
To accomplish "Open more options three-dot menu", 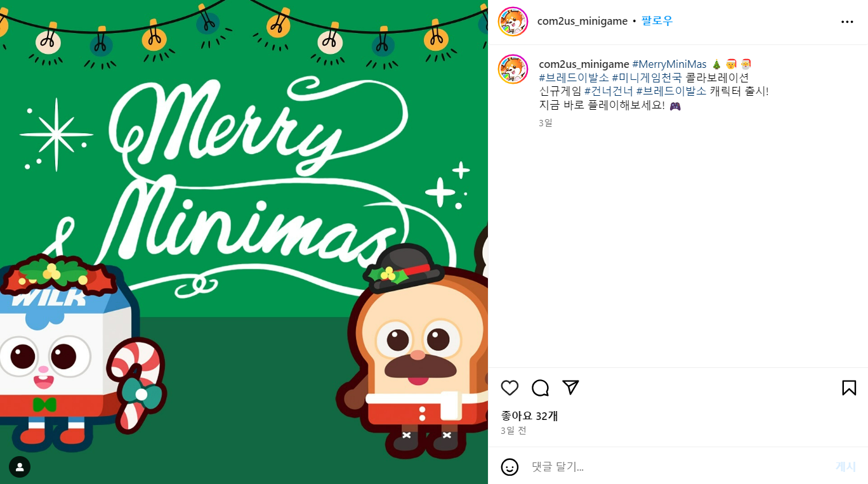I will pyautogui.click(x=847, y=22).
